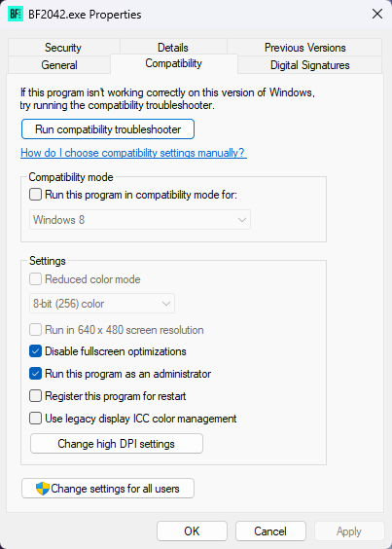Open the choose compatibility settings manually link
The width and height of the screenshot is (392, 549).
133,153
